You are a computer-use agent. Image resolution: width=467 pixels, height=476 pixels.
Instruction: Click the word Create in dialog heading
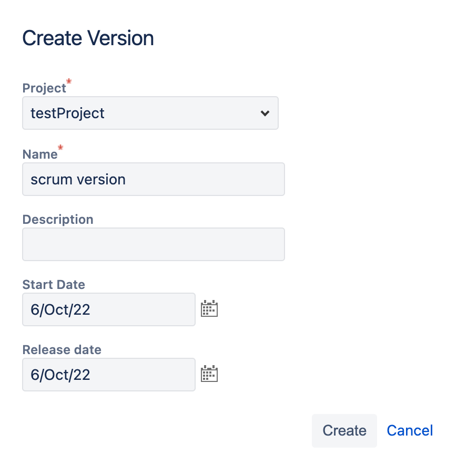pyautogui.click(x=52, y=38)
